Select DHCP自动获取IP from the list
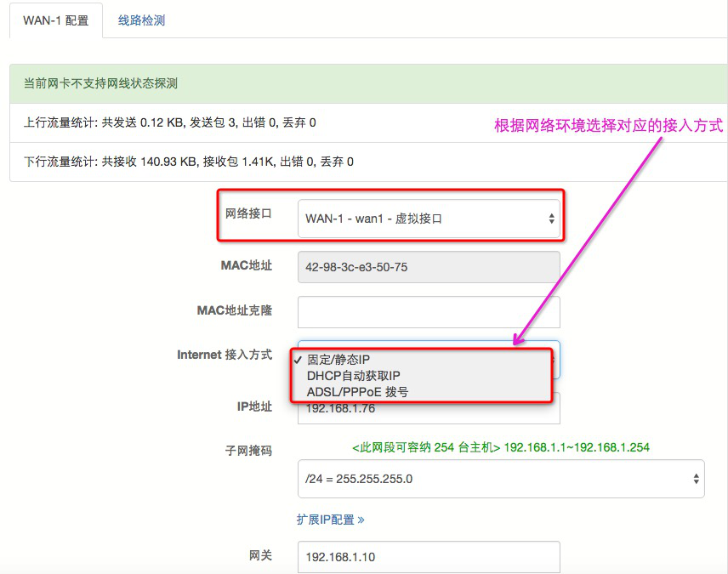Viewport: 728px width, 574px height. tap(353, 376)
